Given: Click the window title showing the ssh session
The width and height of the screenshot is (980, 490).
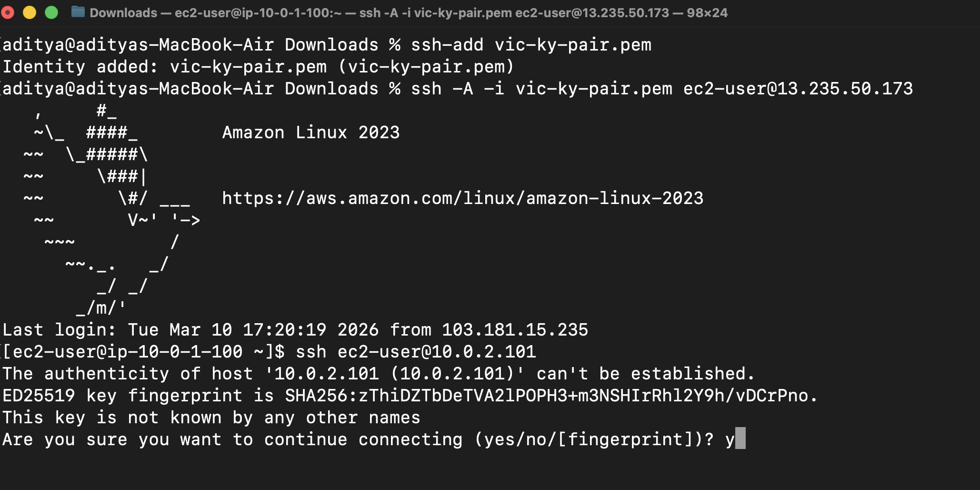Looking at the screenshot, I should coord(408,13).
